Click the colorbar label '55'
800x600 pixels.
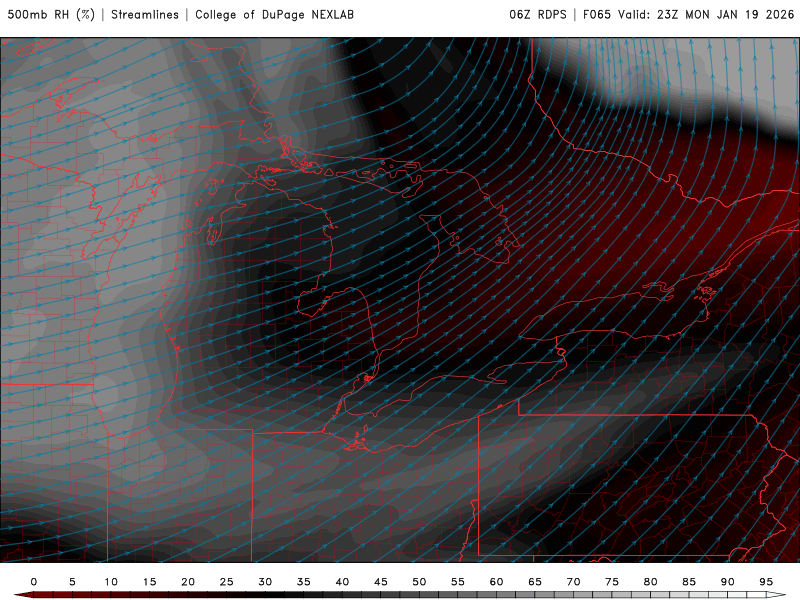pos(458,582)
